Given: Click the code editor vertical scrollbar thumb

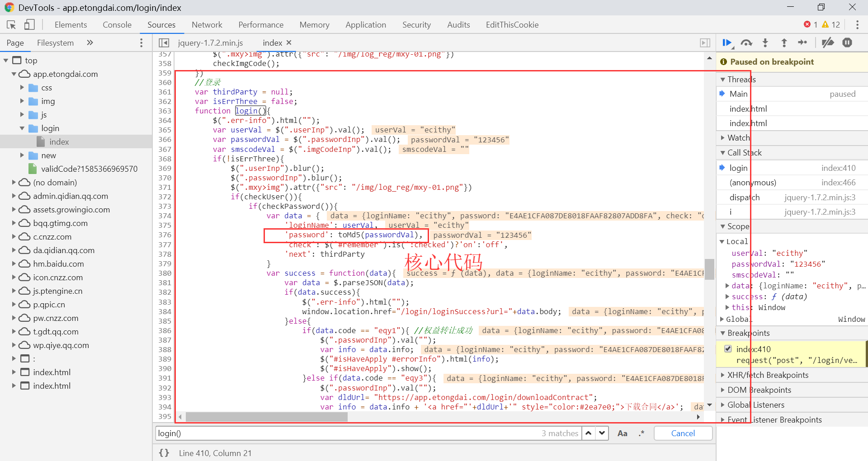Looking at the screenshot, I should pos(709,269).
